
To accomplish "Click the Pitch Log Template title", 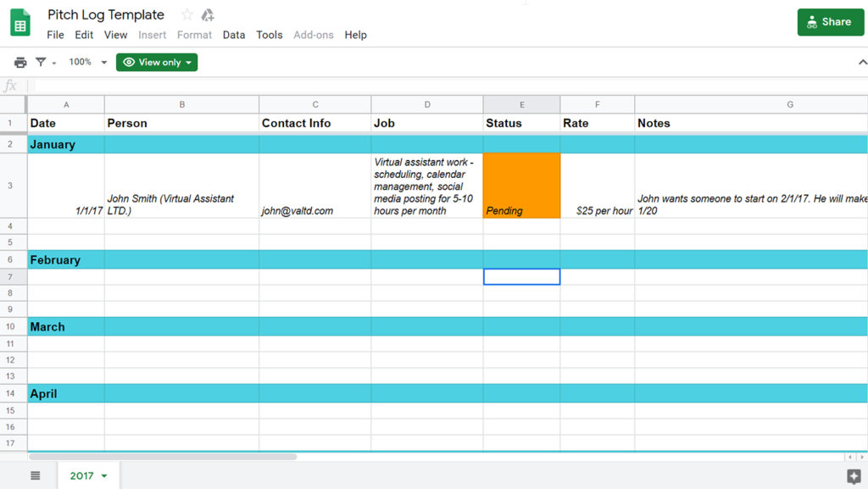I will coord(106,15).
